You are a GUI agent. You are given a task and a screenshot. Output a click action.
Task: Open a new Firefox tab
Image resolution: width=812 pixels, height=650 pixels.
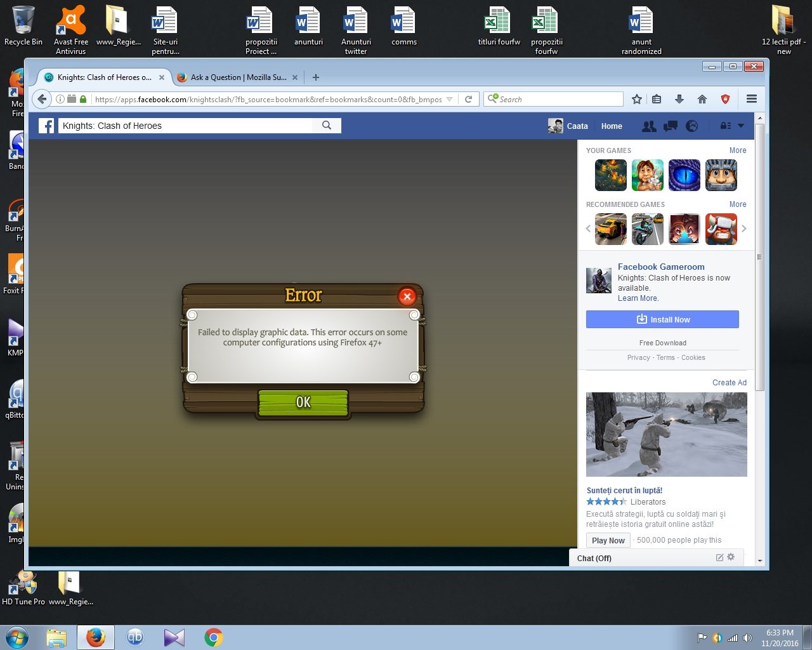click(316, 77)
